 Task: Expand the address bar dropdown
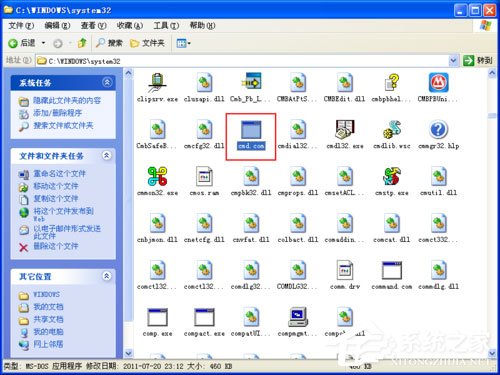click(453, 60)
